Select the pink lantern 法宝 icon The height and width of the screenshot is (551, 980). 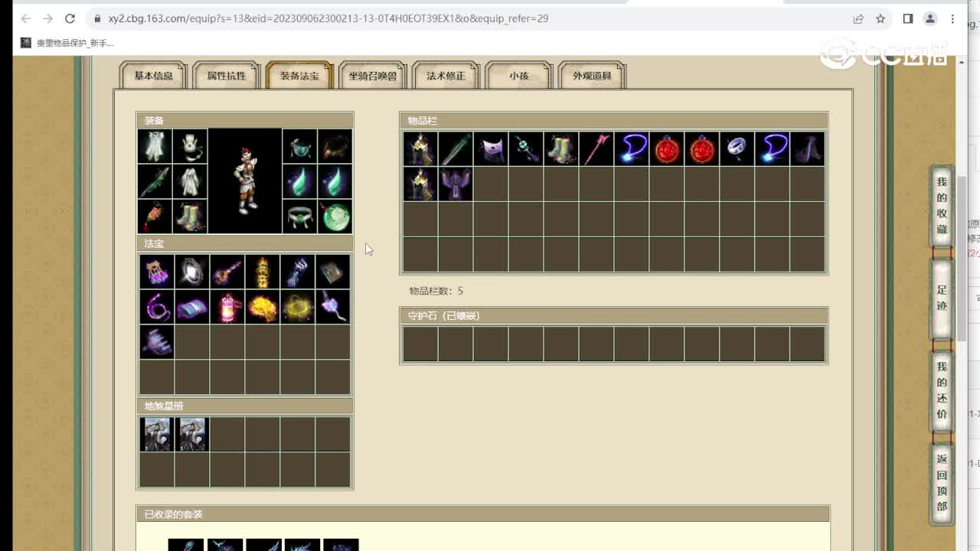(227, 307)
